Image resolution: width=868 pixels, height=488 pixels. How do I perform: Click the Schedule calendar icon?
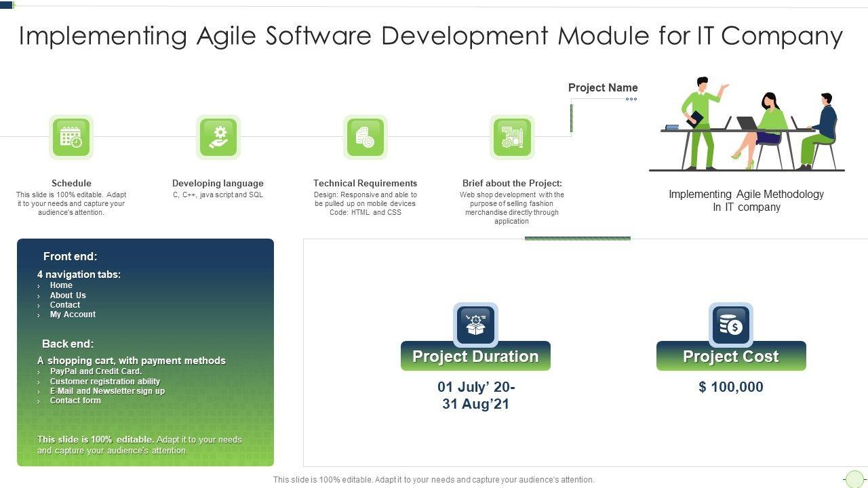pyautogui.click(x=71, y=137)
